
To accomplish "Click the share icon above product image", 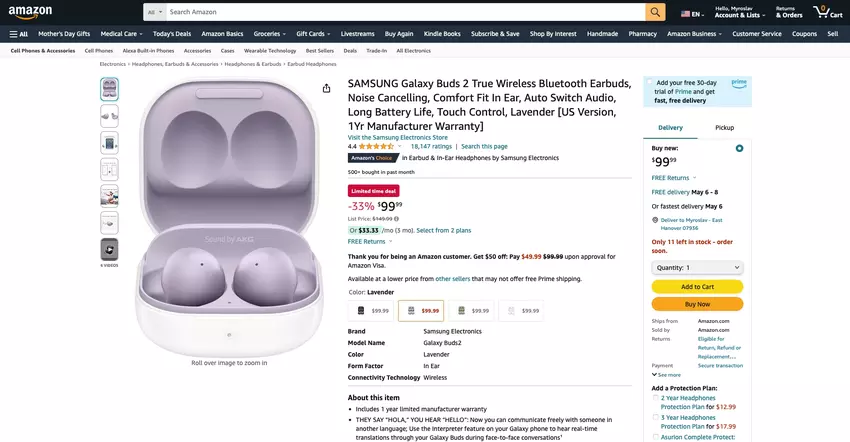I will (x=326, y=88).
